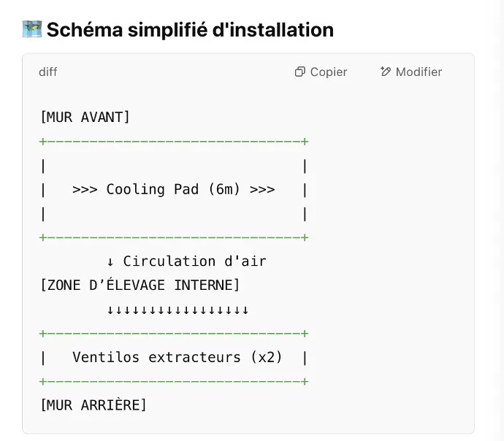504x441 pixels.
Task: Click the map emoji in the heading
Action: tap(32, 29)
